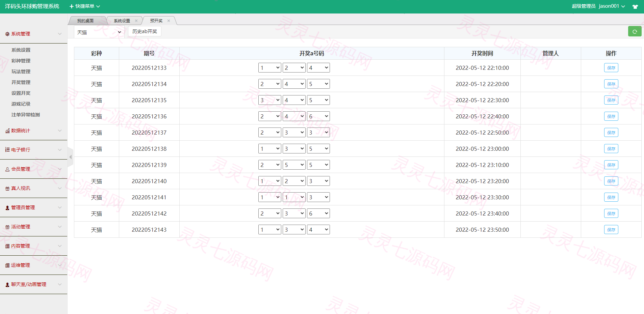Image resolution: width=644 pixels, height=314 pixels.
Task: Save the row for 20220512140
Action: 611,181
